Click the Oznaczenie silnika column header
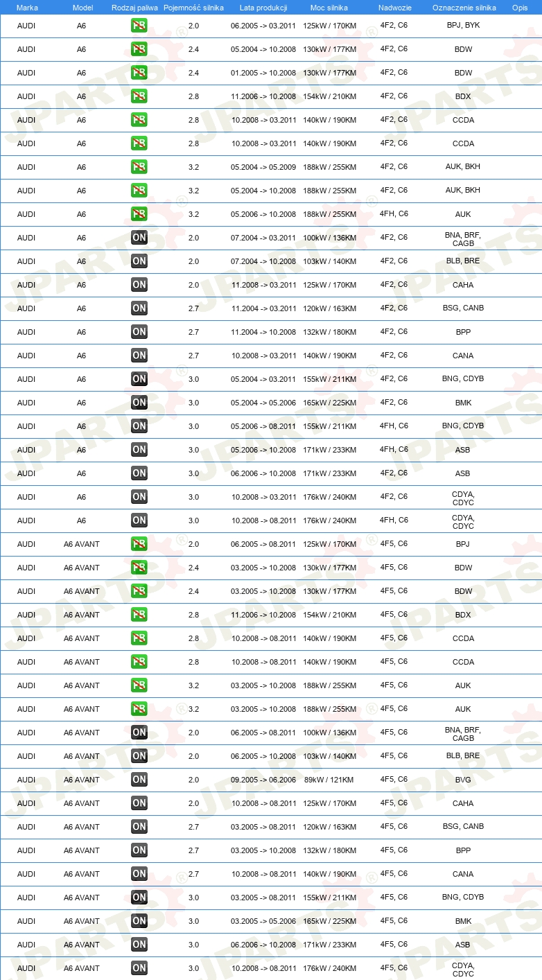This screenshot has height=980, width=542. pyautogui.click(x=464, y=8)
